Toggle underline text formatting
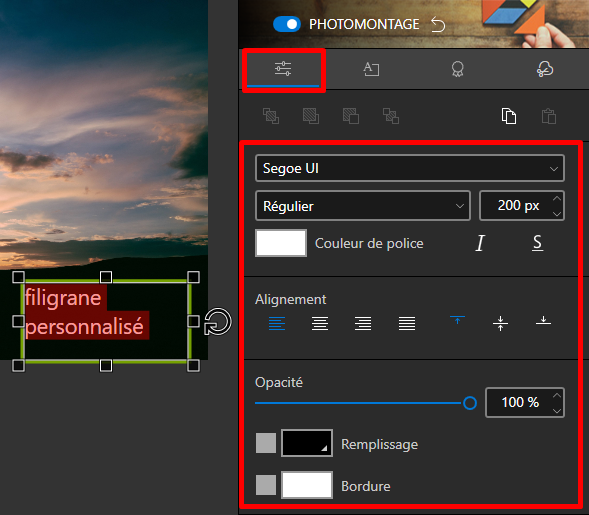The height and width of the screenshot is (515, 589). tap(538, 243)
